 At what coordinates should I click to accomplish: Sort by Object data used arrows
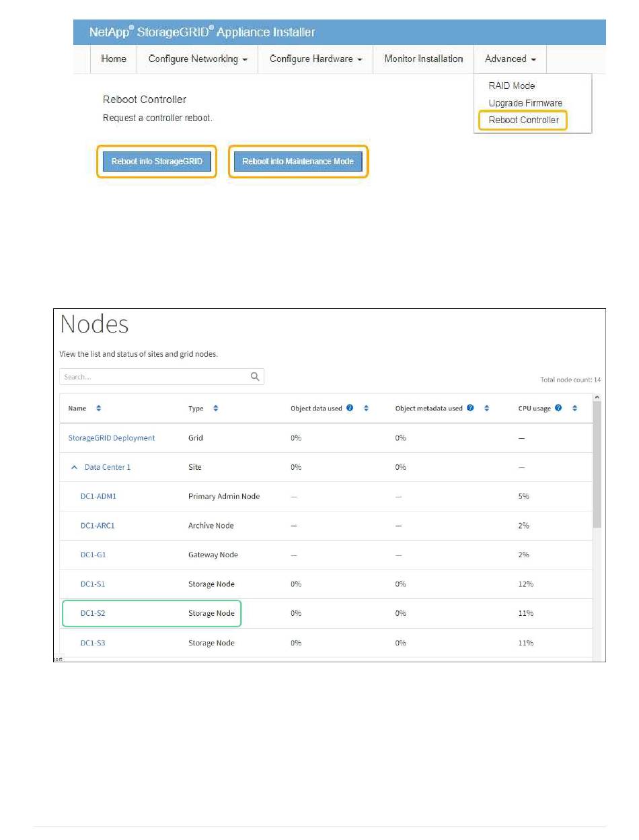pyautogui.click(x=366, y=409)
